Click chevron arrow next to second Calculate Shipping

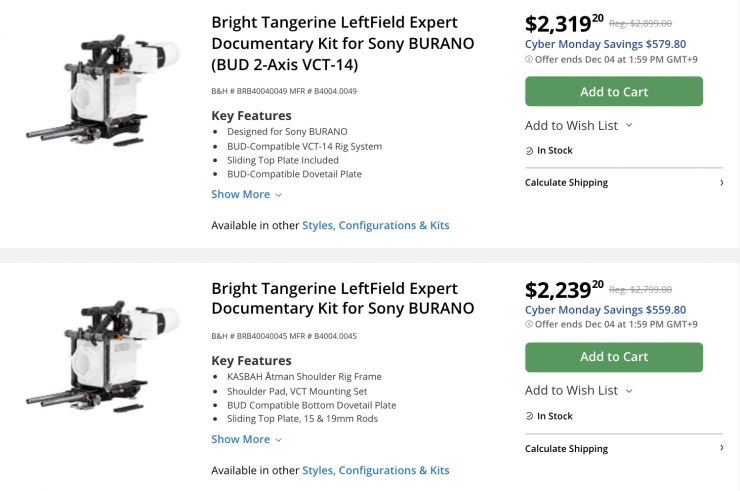click(x=721, y=448)
